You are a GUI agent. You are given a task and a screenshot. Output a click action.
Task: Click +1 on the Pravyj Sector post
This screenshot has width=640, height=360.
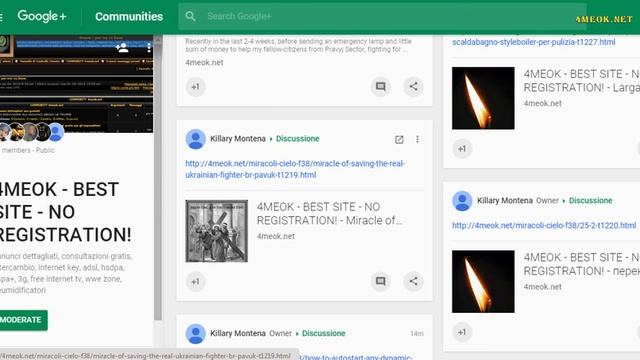[196, 87]
